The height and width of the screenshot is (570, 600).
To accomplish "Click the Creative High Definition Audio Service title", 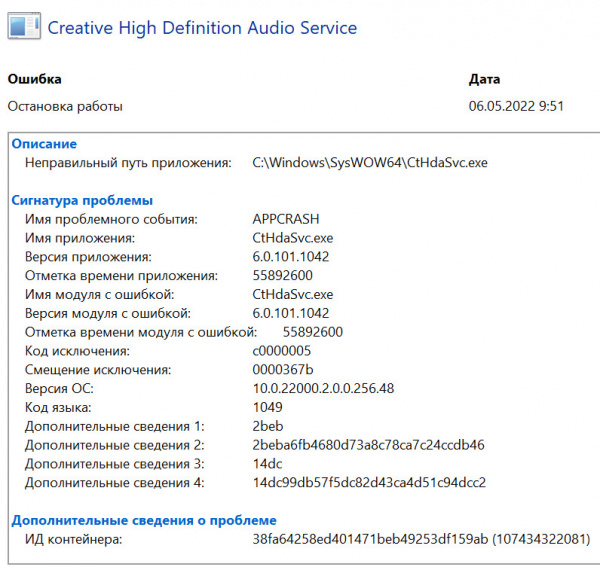I will [x=202, y=27].
